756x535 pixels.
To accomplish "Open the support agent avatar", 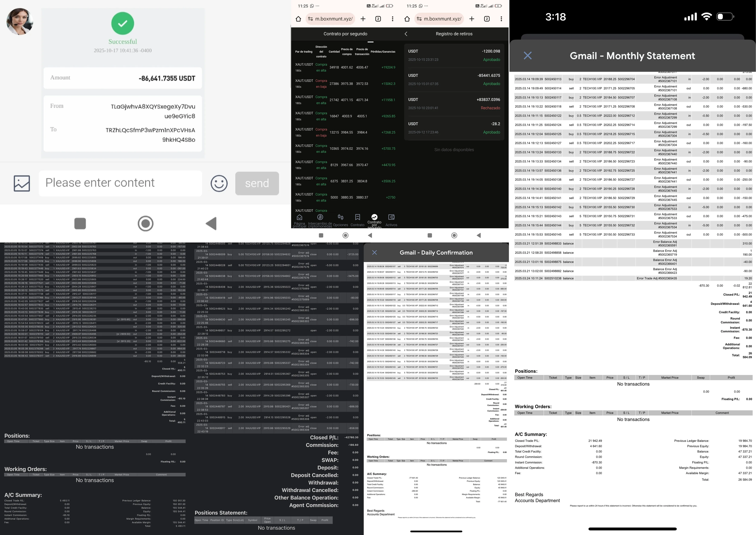I will [x=20, y=21].
